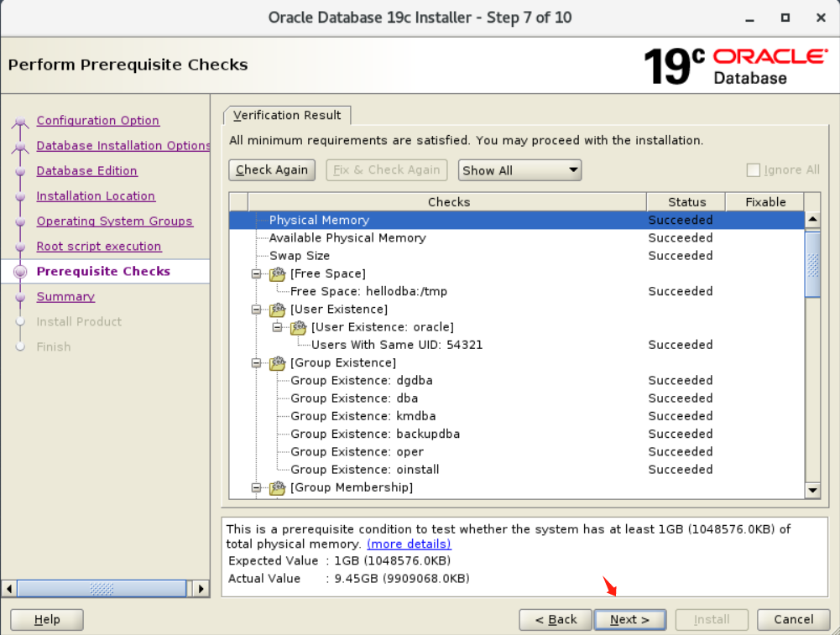This screenshot has height=635, width=840.
Task: Select Users With Same UID: 54321 row
Action: 516,345
